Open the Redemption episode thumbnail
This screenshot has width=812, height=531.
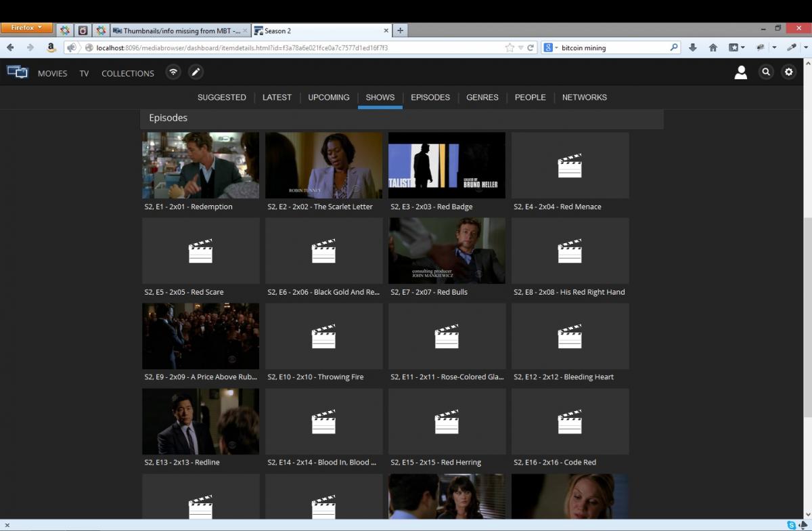click(200, 165)
